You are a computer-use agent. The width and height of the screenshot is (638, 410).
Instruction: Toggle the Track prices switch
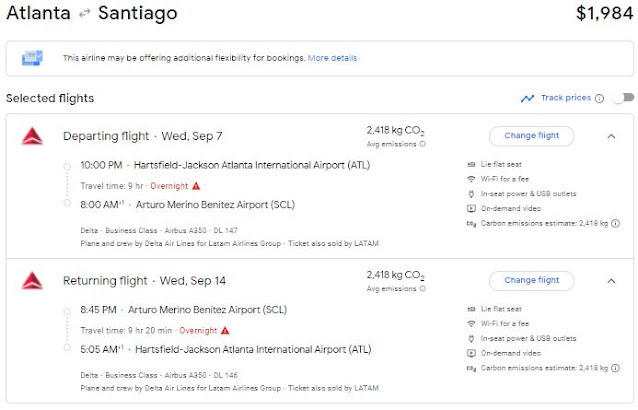click(622, 98)
